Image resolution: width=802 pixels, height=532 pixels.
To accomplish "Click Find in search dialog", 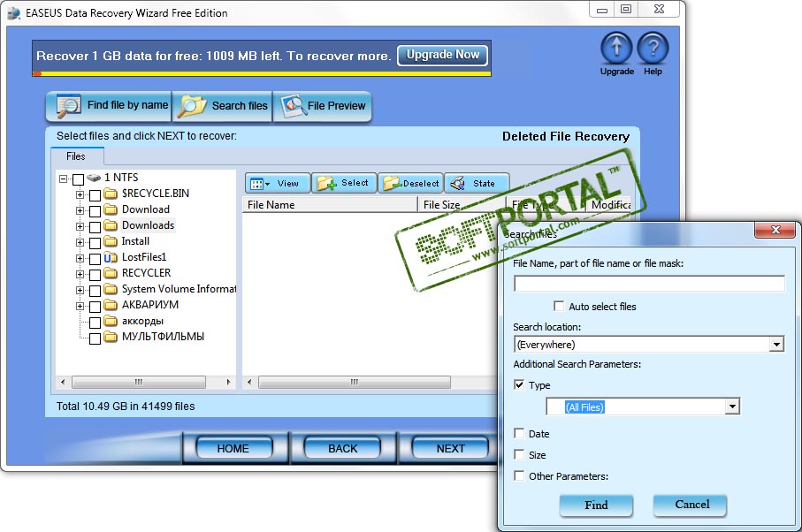I will coord(596,505).
